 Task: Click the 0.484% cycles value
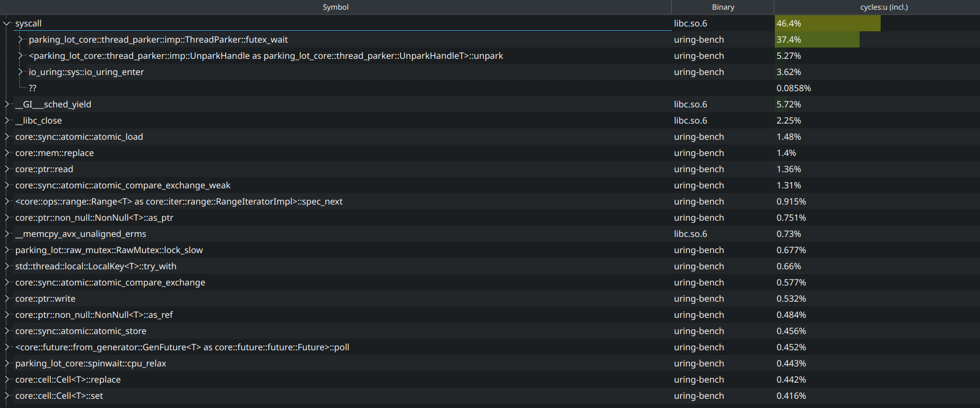pos(791,315)
